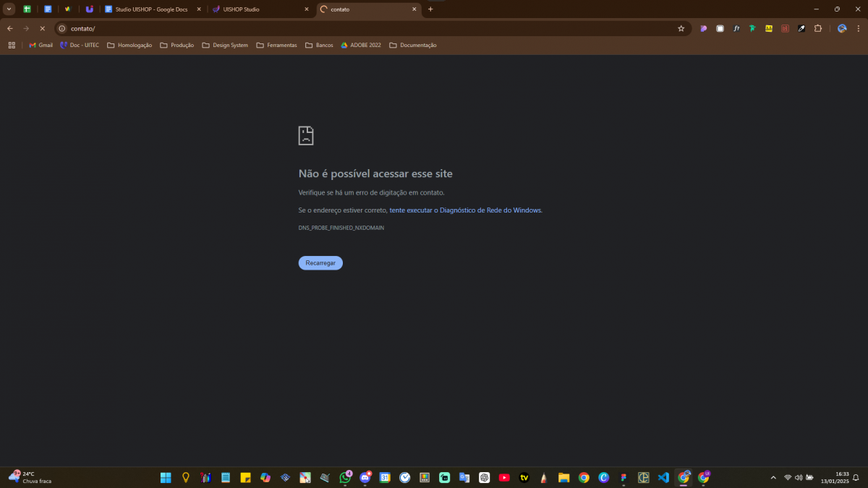The width and height of the screenshot is (868, 488).
Task: Expand the Design System bookmarks folder
Action: coord(225,45)
